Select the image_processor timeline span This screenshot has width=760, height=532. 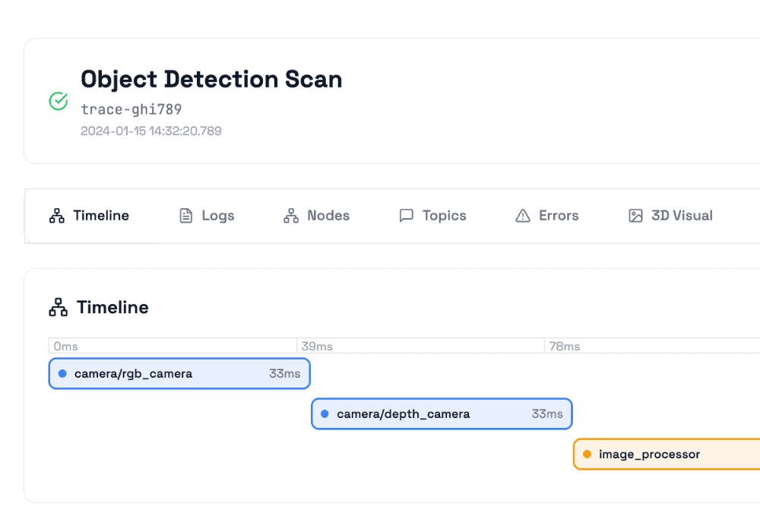pyautogui.click(x=669, y=454)
